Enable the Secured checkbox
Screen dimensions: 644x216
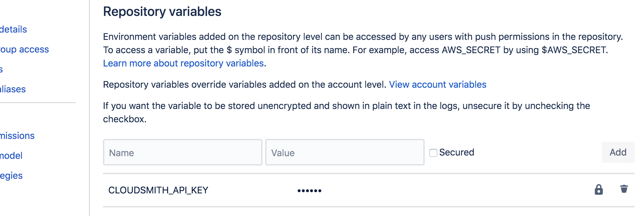tap(433, 153)
